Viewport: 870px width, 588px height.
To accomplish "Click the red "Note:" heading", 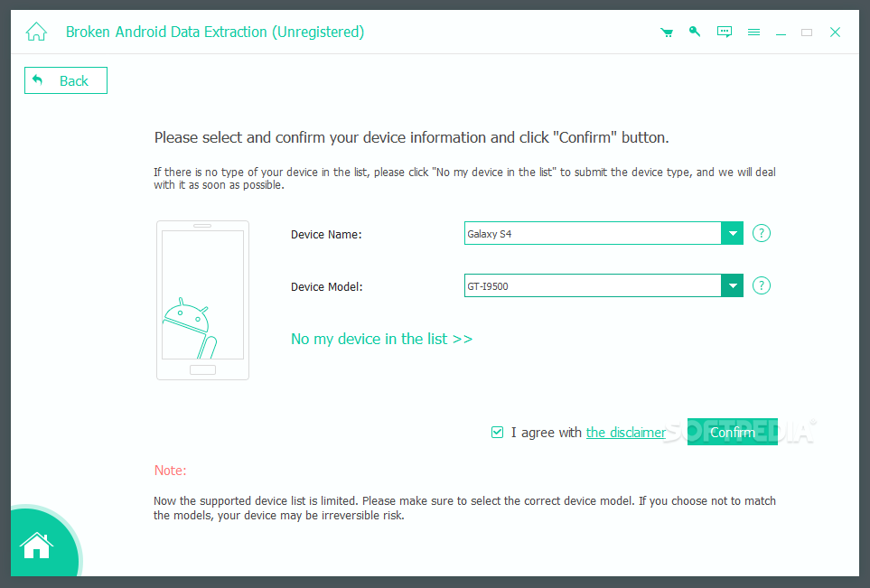I will click(171, 471).
